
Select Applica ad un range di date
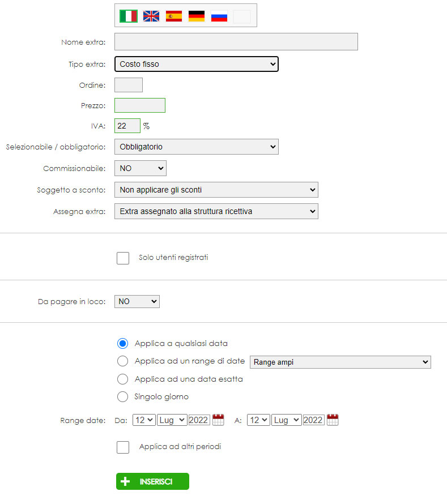[x=122, y=361]
